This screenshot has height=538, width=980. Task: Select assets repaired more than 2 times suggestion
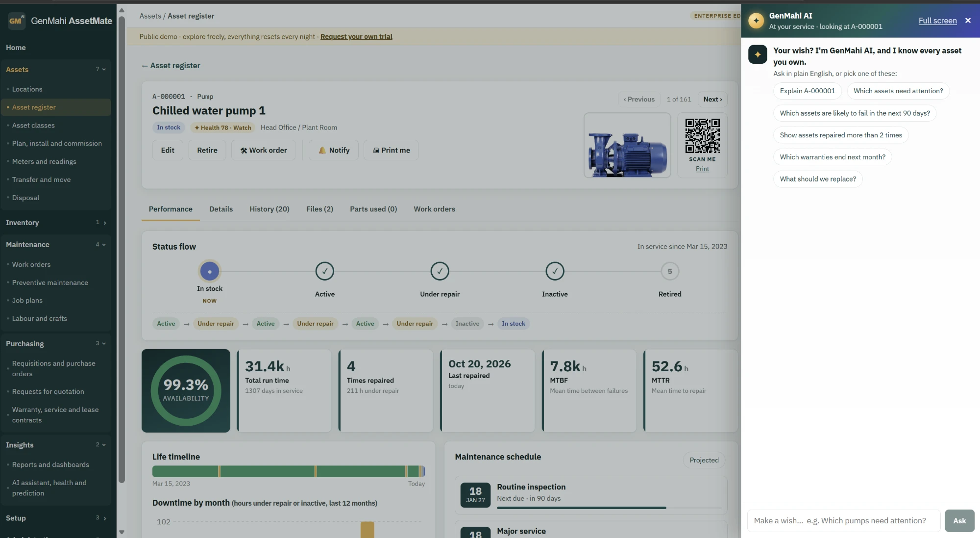841,135
